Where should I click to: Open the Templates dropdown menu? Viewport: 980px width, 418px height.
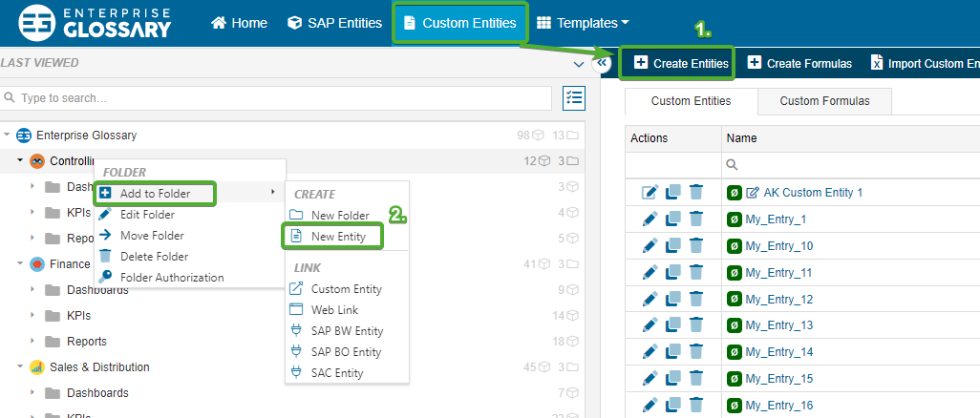click(583, 23)
